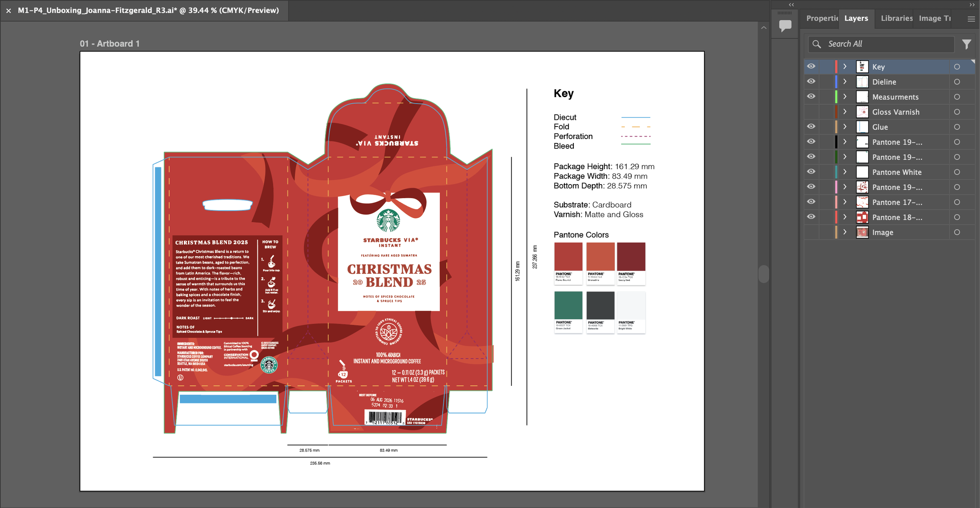
Task: Hide the Pantone 19 layer with black color strip
Action: coord(811,141)
